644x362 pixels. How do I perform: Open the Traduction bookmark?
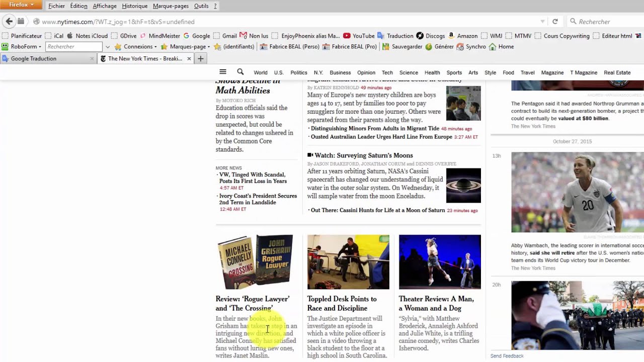[395, 36]
